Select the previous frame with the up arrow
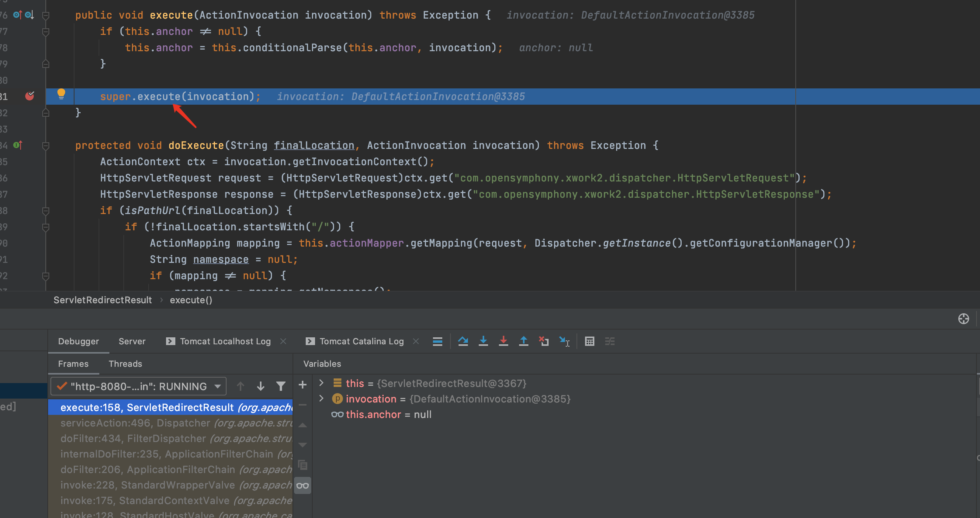Screen dimensions: 980x518 coord(241,386)
